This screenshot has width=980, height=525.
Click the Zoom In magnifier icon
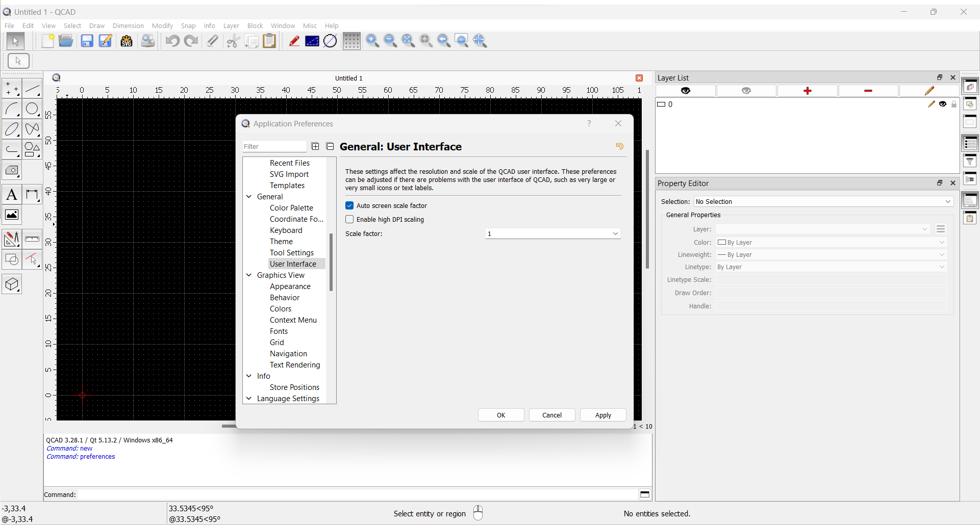372,41
